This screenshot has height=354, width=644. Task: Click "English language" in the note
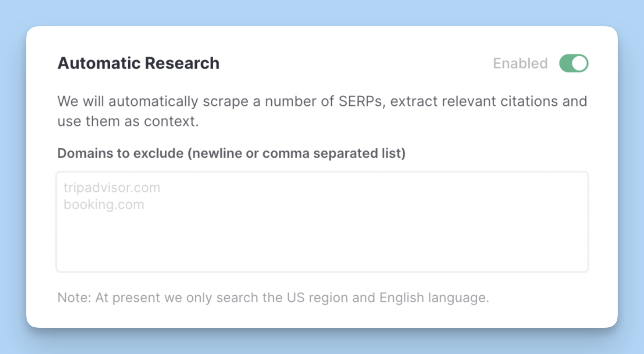pyautogui.click(x=433, y=298)
